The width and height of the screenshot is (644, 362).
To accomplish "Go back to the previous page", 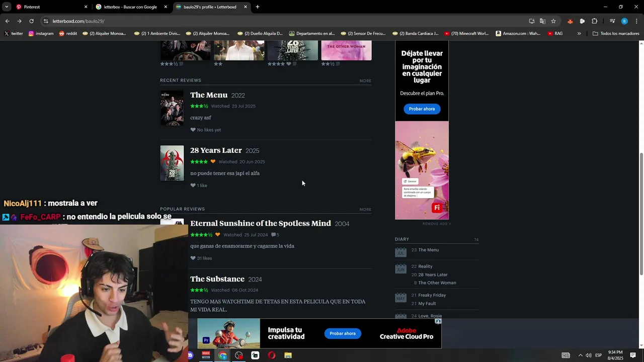I will point(8,21).
